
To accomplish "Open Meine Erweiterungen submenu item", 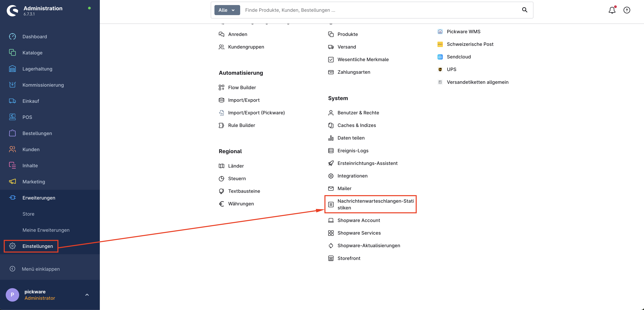I will coord(46,230).
